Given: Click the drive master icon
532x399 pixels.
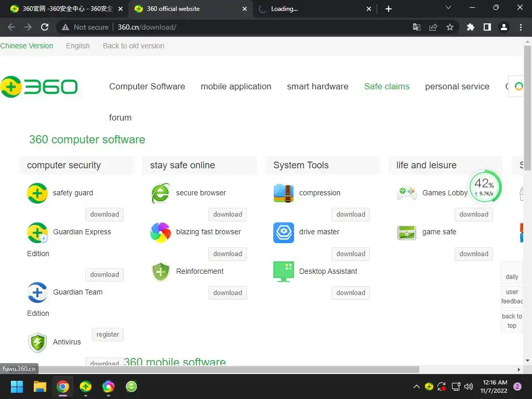Looking at the screenshot, I should click(x=284, y=232).
